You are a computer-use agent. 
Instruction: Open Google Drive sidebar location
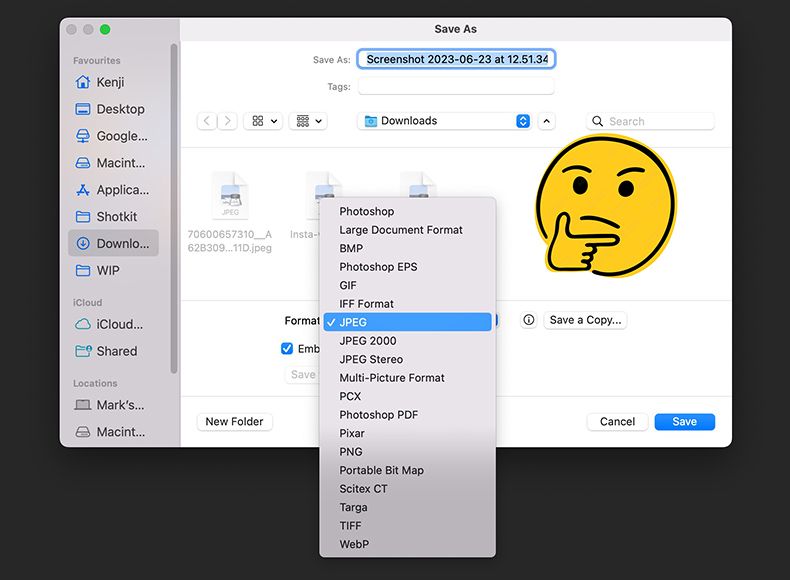tap(113, 136)
